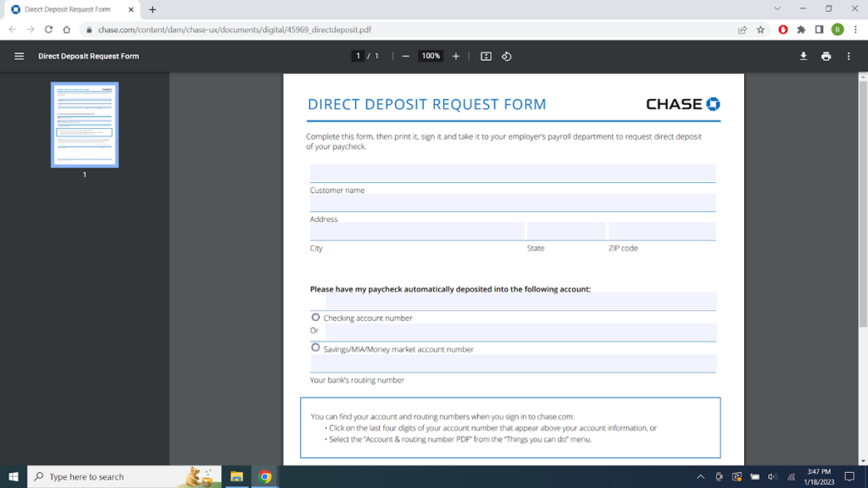Image resolution: width=868 pixels, height=488 pixels.
Task: Zoom out of the document
Action: coord(406,56)
